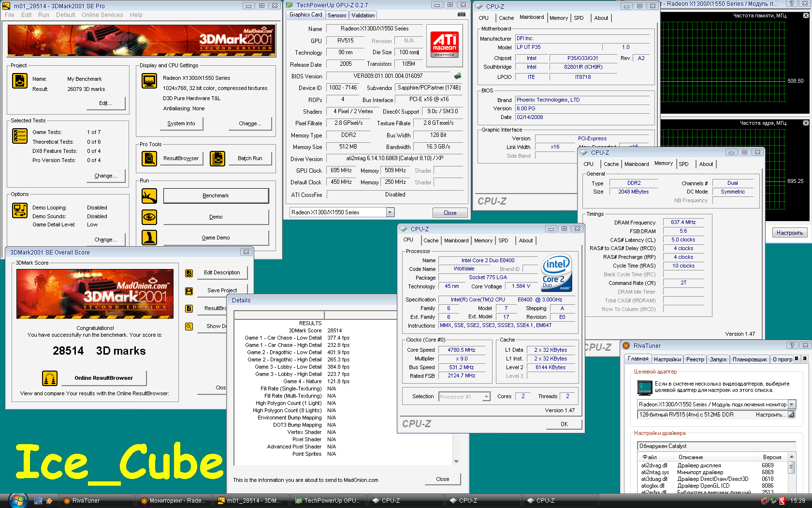Screen dimensions: 812x508
Task: Click the GPU-Z BIOS save chip icon
Action: (458, 76)
